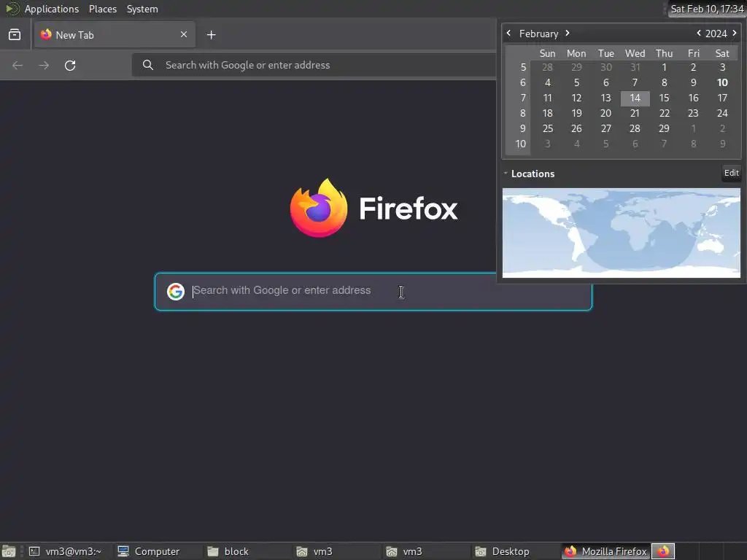Image resolution: width=747 pixels, height=560 pixels.
Task: Open the Places menu
Action: click(x=103, y=9)
